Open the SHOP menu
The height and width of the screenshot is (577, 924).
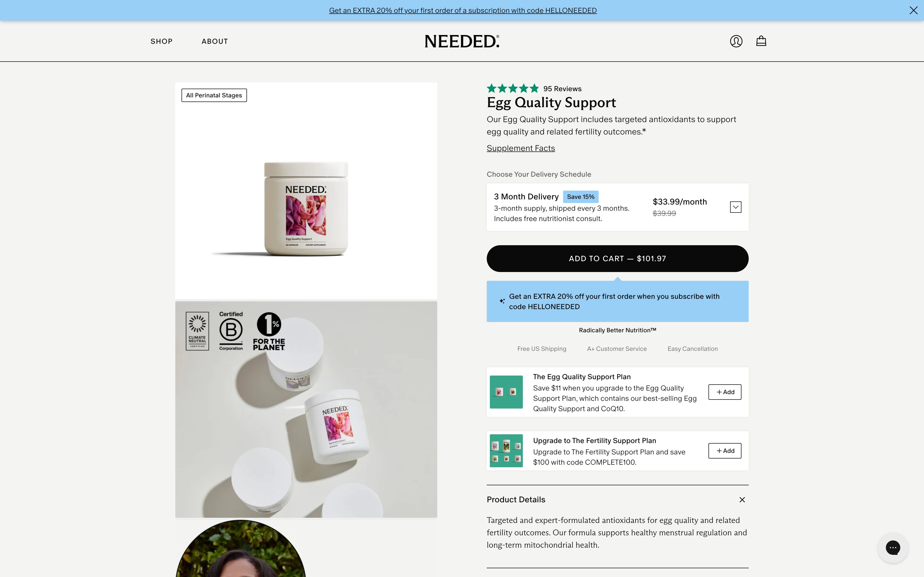tap(161, 41)
